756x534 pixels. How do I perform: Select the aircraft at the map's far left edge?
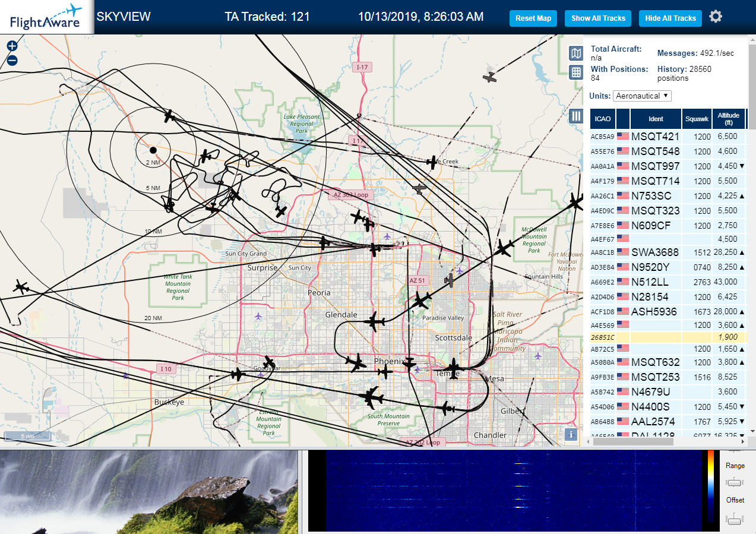[21, 287]
